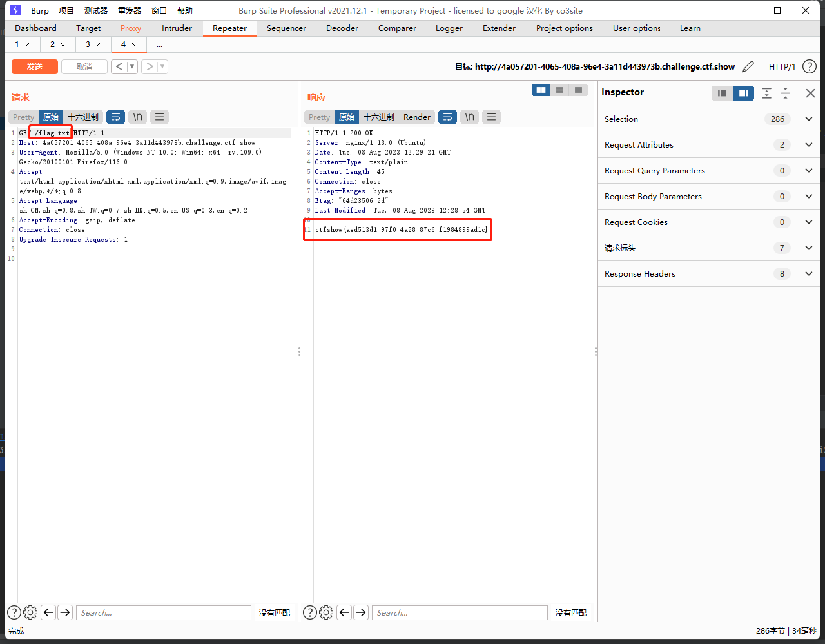The height and width of the screenshot is (644, 825).
Task: Click the ctfshow flag text in response
Action: click(402, 229)
